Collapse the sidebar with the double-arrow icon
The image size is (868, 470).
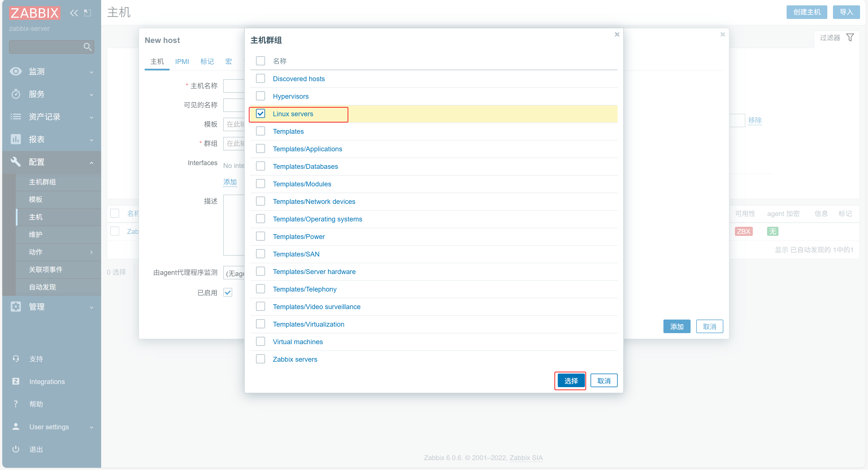74,13
